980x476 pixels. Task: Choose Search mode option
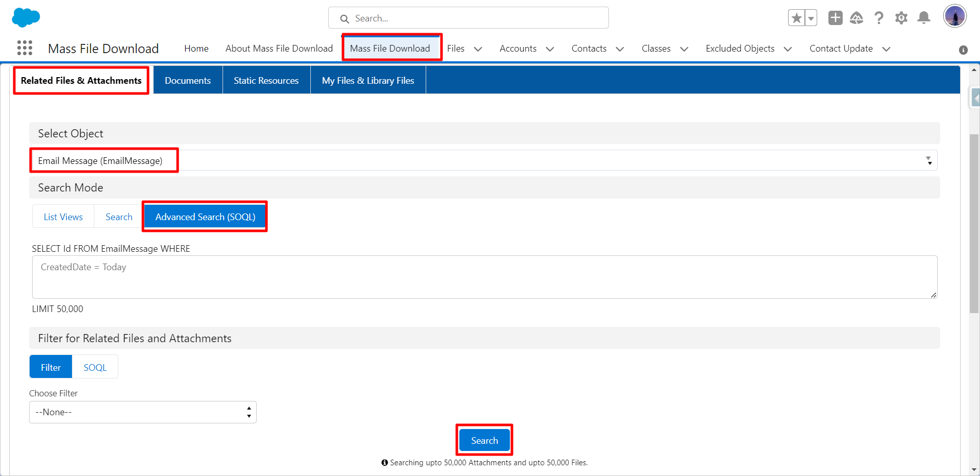(x=119, y=217)
